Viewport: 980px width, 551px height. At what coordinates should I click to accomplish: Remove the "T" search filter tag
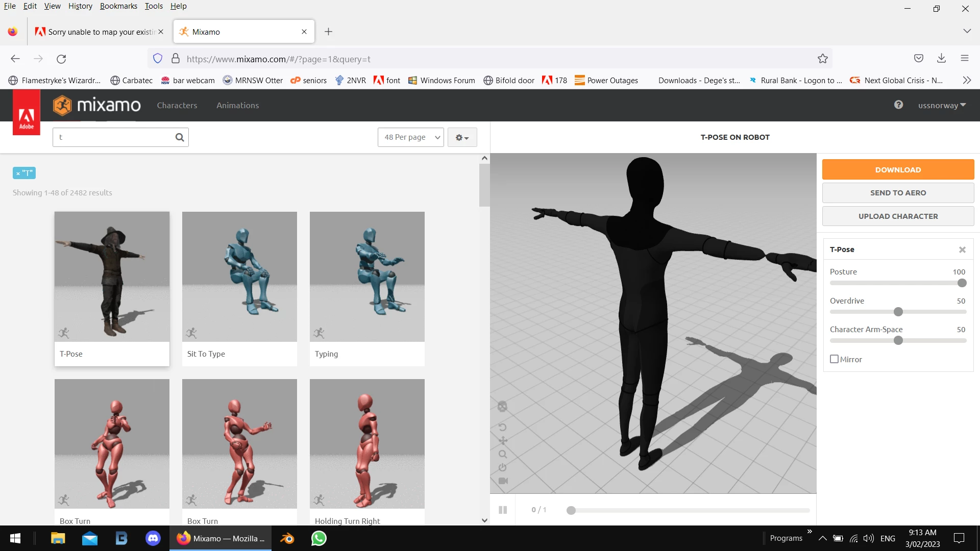[x=18, y=173]
